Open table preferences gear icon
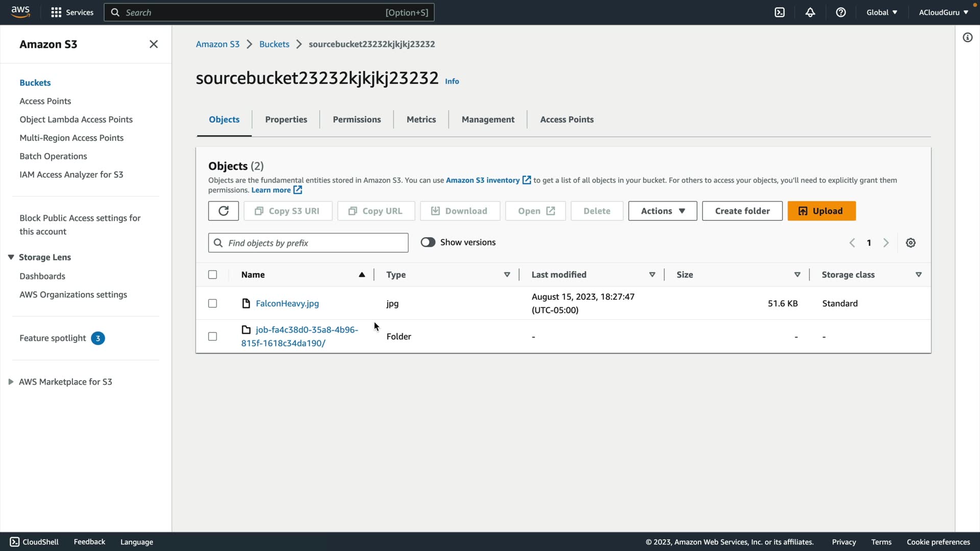 click(911, 243)
